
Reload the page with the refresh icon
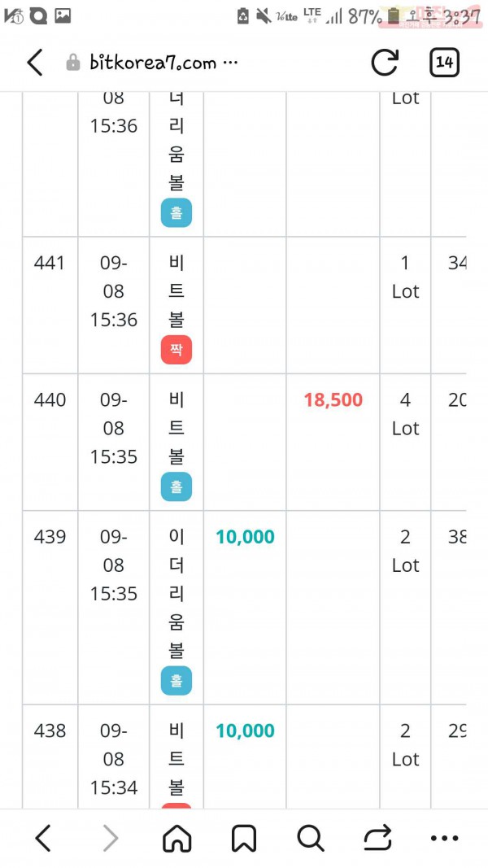pyautogui.click(x=385, y=62)
